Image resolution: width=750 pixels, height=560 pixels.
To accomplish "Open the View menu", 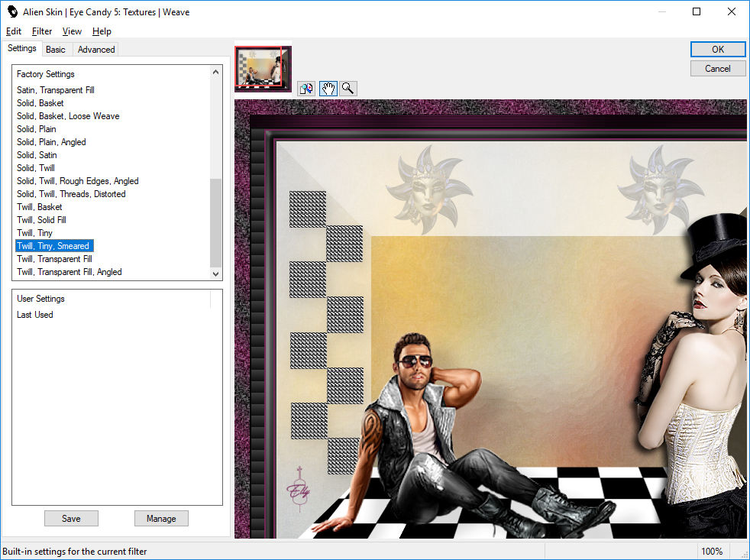I will coord(72,31).
